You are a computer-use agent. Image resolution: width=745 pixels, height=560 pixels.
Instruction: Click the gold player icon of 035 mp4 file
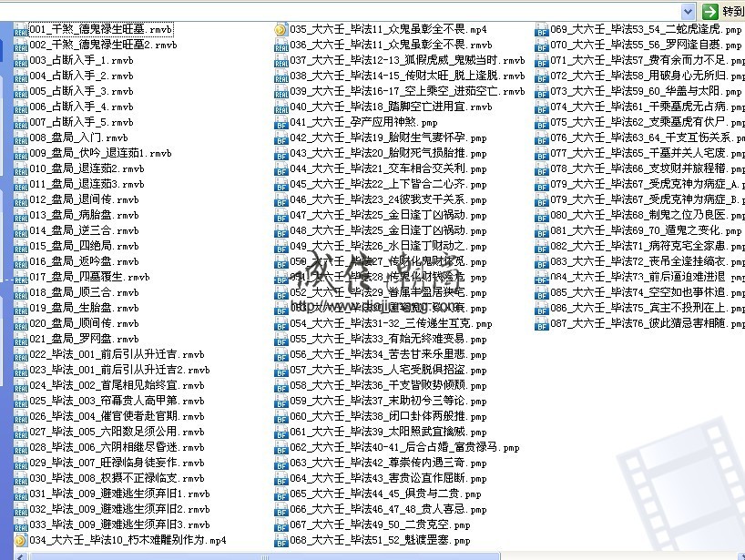(281, 29)
